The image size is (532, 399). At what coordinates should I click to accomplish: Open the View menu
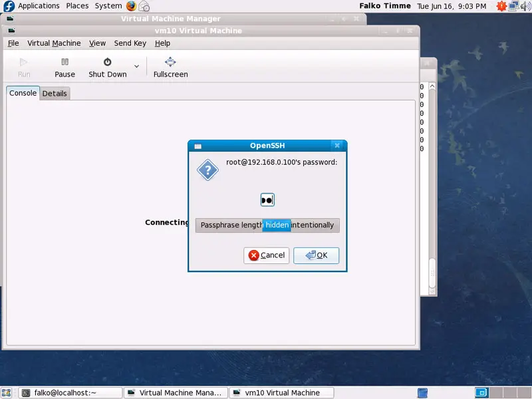pos(97,43)
